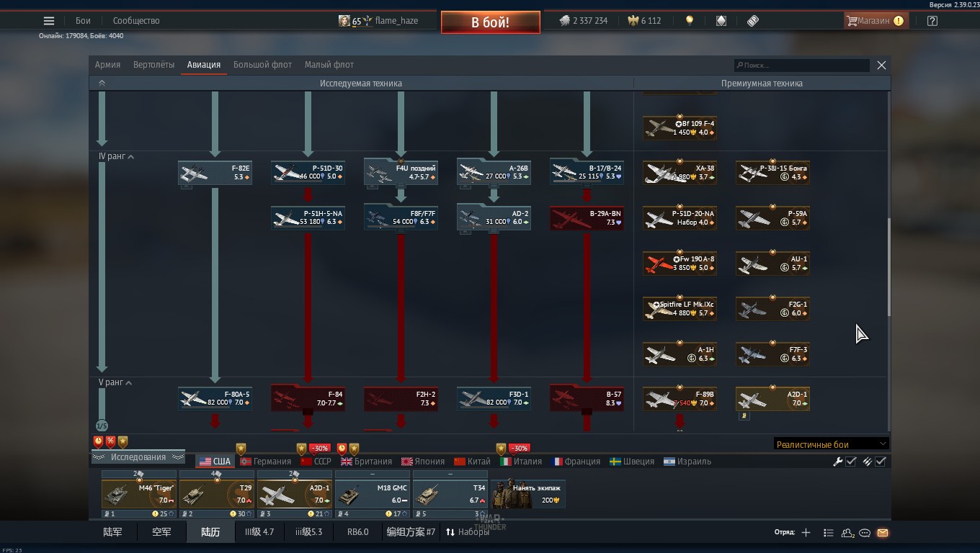Select the B-29A-BN bomber card
The height and width of the screenshot is (553, 980).
587,218
